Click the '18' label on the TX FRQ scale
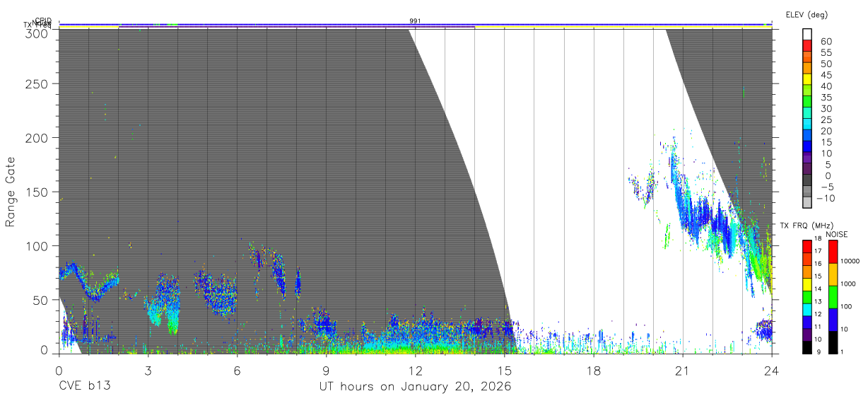The image size is (868, 401). [817, 240]
